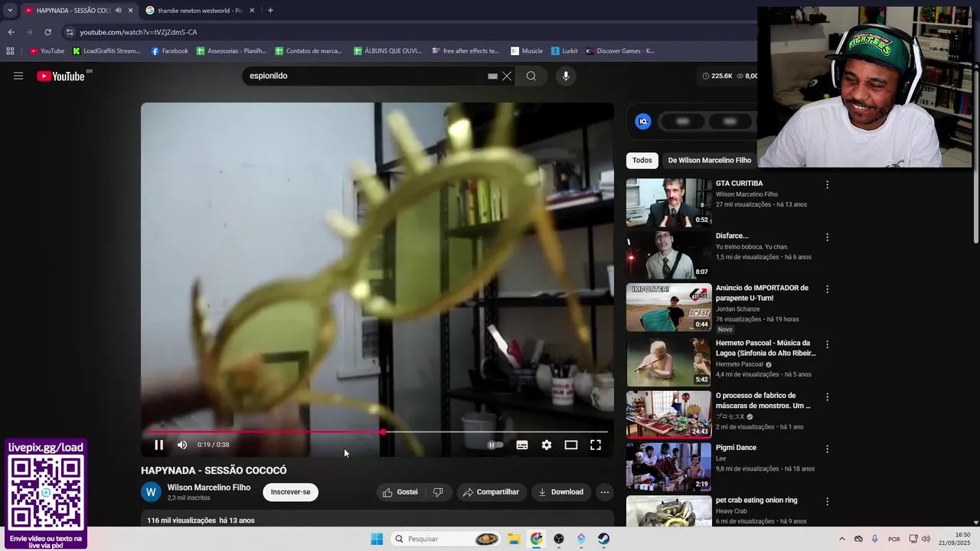This screenshot has width=980, height=551.
Task: Open Wilson Marcelino Filho channel avatar
Action: tap(151, 492)
